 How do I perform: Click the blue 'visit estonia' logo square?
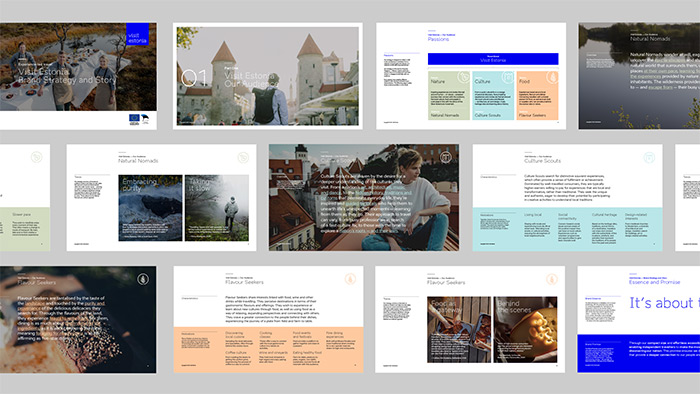(138, 34)
